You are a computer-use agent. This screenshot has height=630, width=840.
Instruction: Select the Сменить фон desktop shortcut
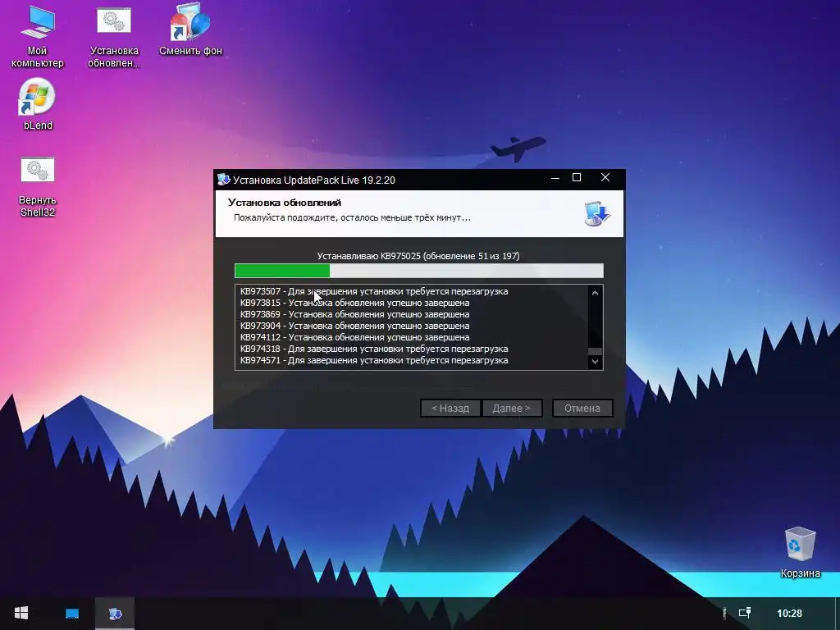[x=190, y=30]
